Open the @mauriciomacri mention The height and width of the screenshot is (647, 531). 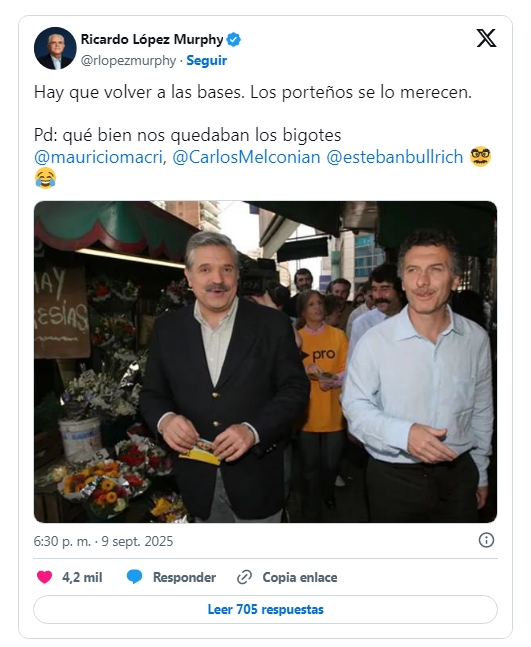[98, 157]
